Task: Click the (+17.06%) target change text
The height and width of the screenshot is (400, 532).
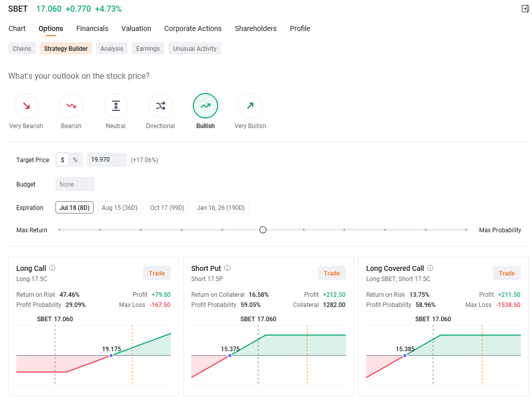Action: (x=144, y=160)
